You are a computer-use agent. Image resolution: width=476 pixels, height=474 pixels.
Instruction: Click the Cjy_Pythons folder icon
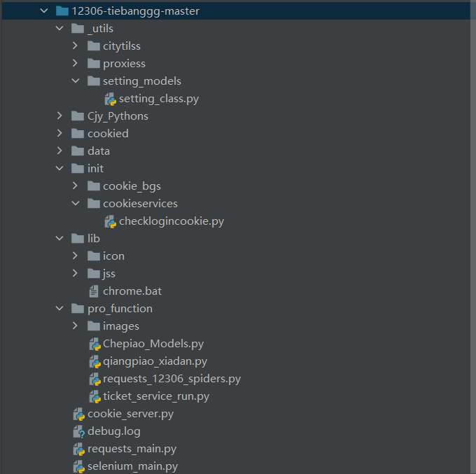coord(78,116)
